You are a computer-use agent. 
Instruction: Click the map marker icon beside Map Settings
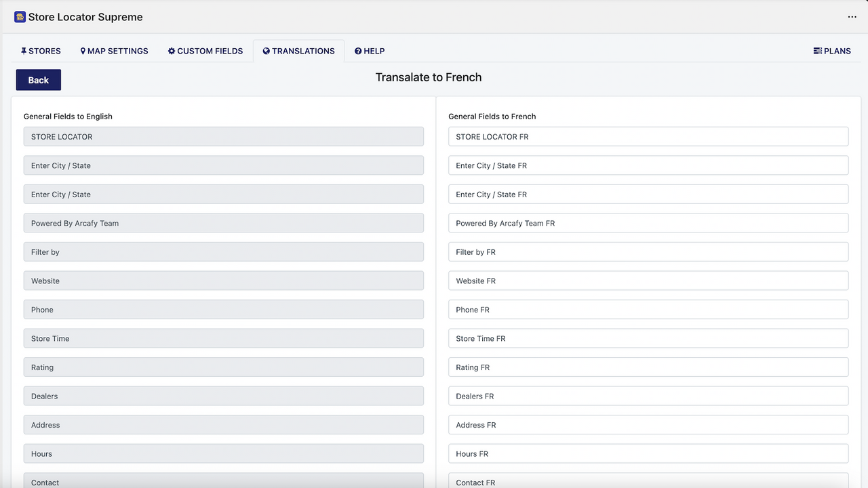pos(83,51)
